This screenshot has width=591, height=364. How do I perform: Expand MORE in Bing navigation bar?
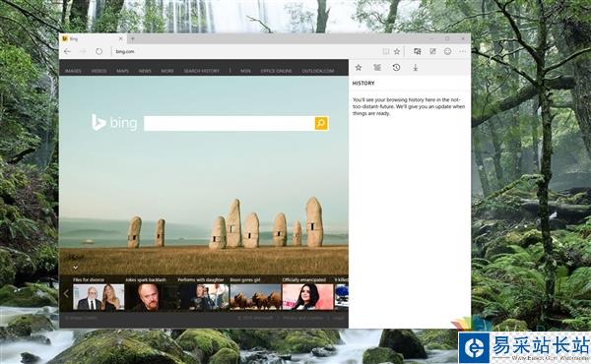(x=167, y=71)
